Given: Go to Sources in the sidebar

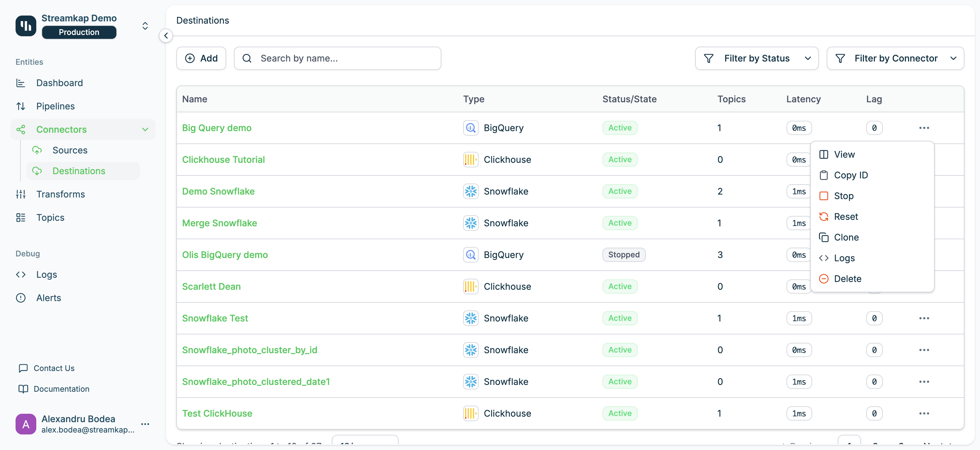Looking at the screenshot, I should point(70,150).
